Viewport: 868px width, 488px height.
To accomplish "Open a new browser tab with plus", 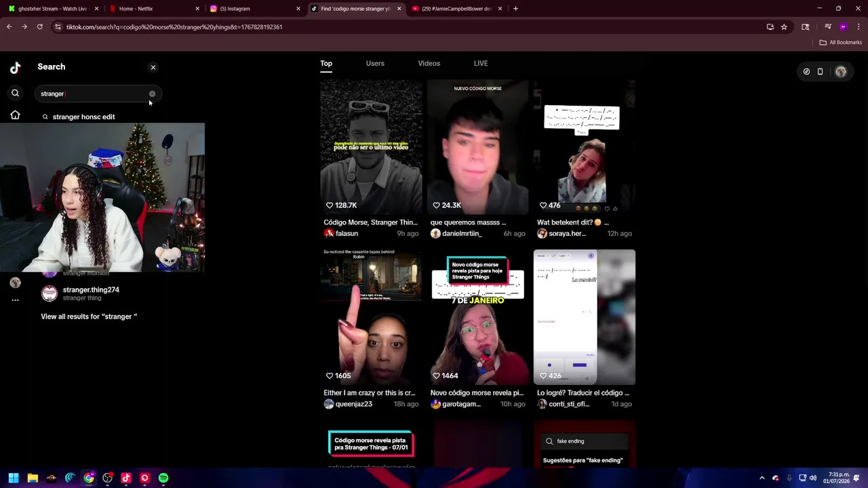I will click(x=515, y=9).
